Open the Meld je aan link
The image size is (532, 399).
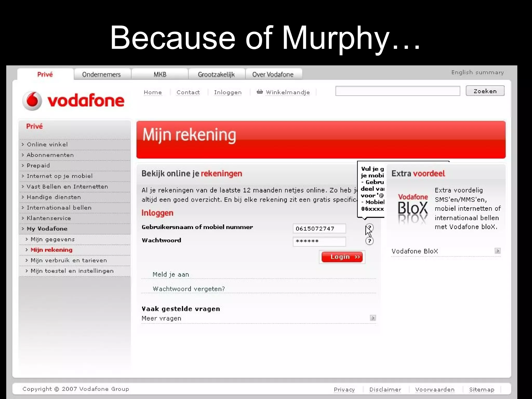(171, 275)
